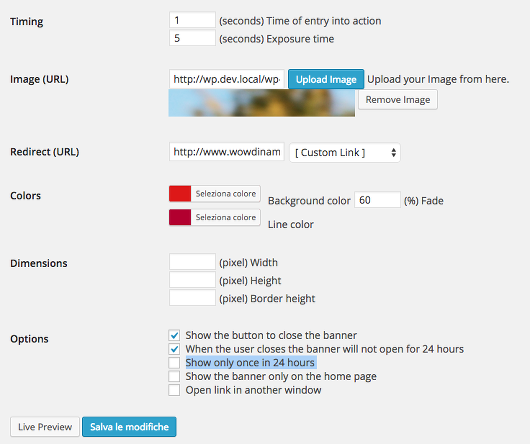Screen dimensions: 530x444
Task: Uncheck Show the button to close the banner
Action: pyautogui.click(x=174, y=335)
